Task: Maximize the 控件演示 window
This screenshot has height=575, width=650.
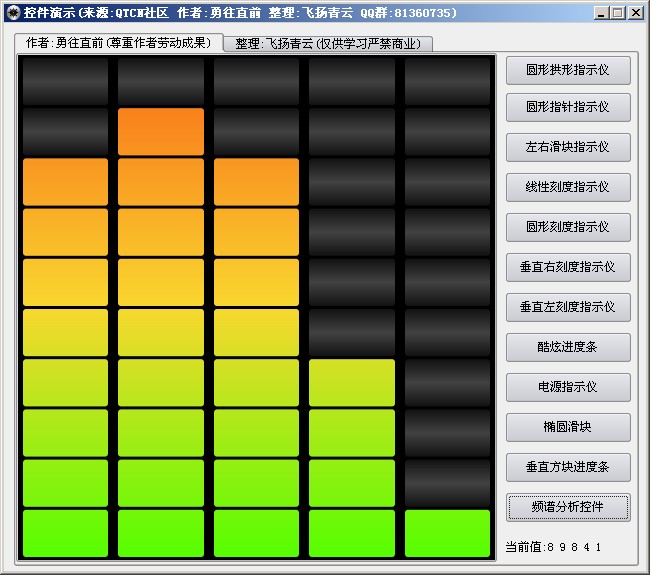Action: 618,13
